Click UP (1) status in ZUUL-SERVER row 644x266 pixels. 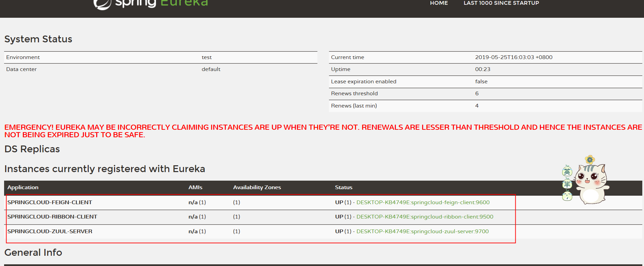click(x=343, y=231)
